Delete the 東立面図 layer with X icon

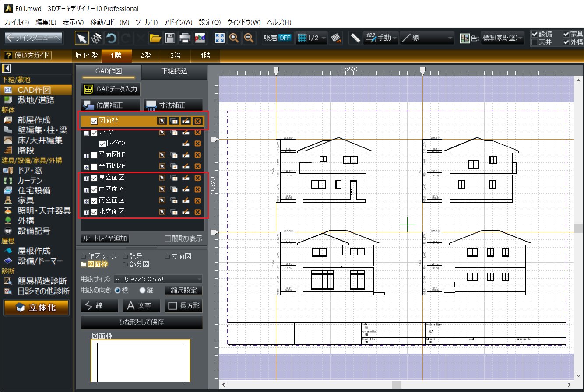[197, 178]
